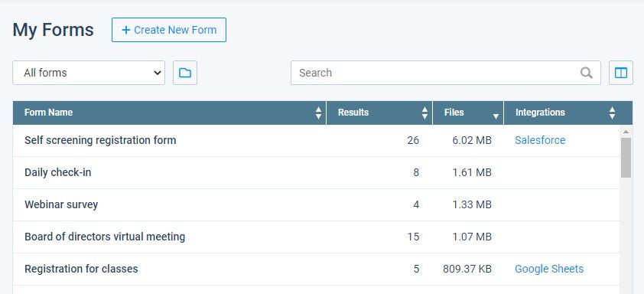Click the Results column header label

click(x=353, y=113)
